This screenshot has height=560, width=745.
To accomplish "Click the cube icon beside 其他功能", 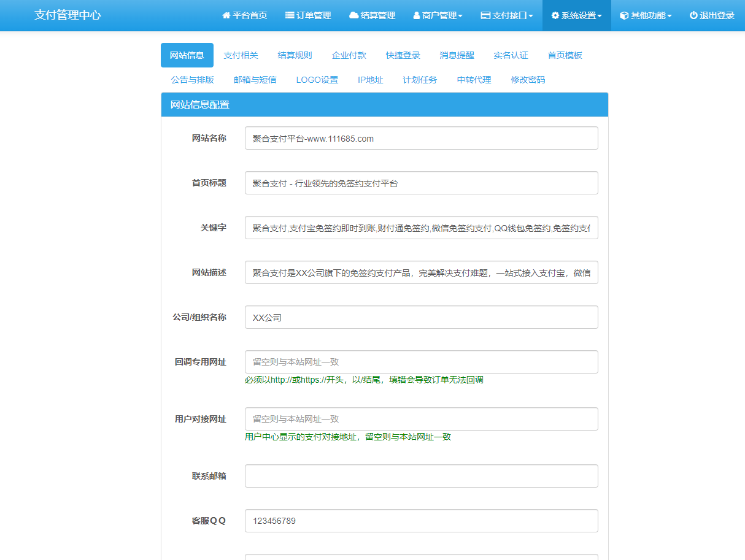I will click(624, 15).
